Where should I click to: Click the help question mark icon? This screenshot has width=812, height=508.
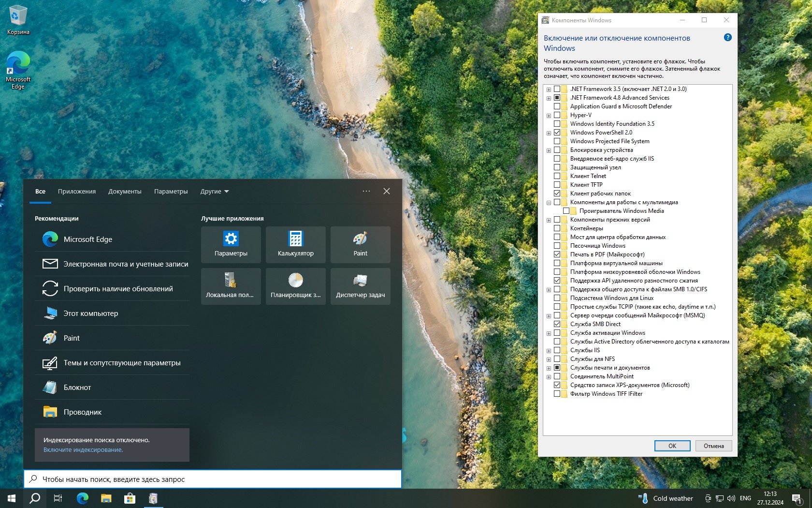(x=727, y=38)
